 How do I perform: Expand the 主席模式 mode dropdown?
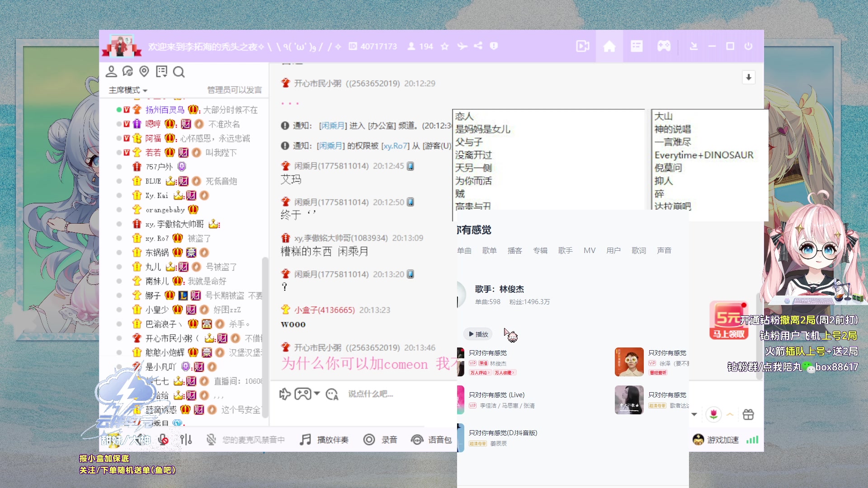[126, 90]
